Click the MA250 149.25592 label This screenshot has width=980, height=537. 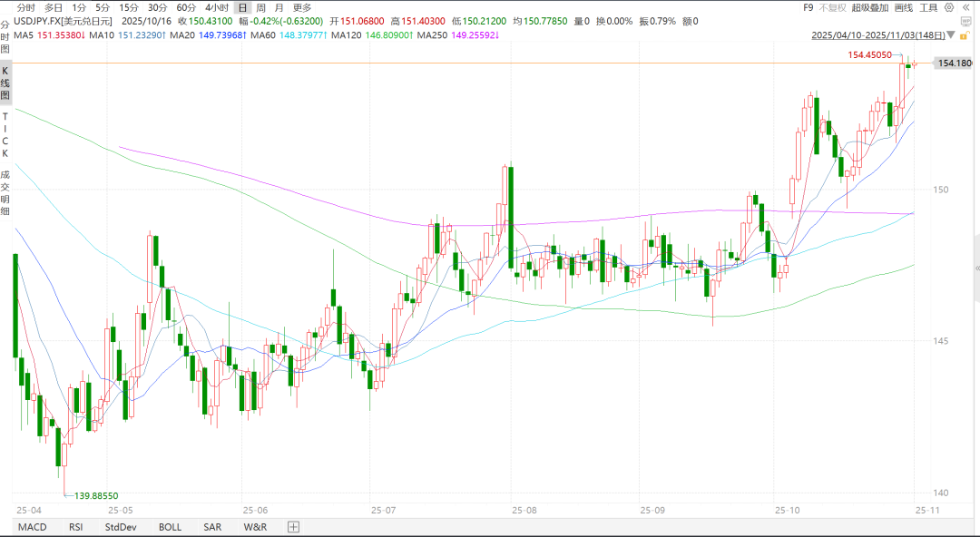[457, 35]
